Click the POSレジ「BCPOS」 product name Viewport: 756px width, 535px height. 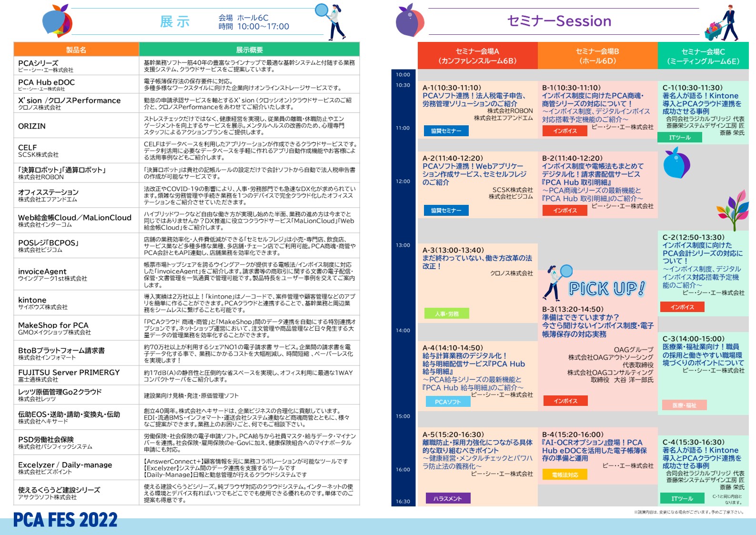[48, 242]
